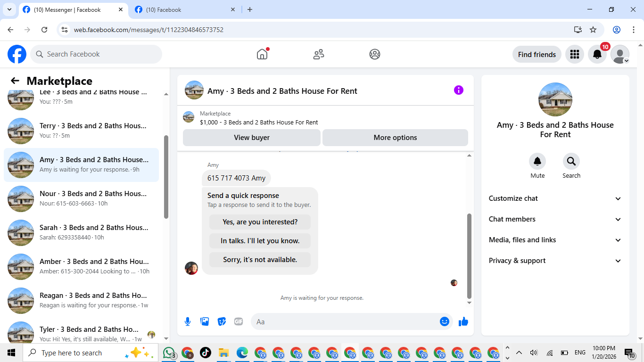Image resolution: width=644 pixels, height=362 pixels.
Task: Open TikTok from the taskbar
Action: coord(206,353)
